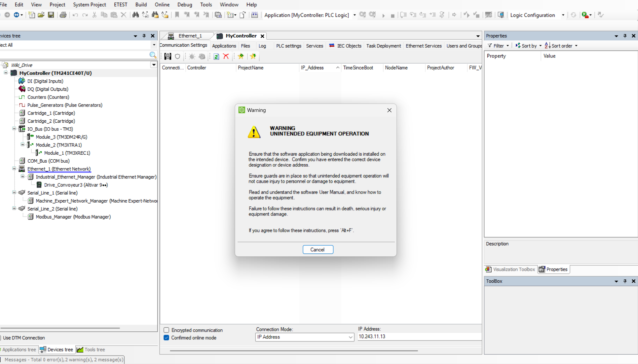Image resolution: width=638 pixels, height=364 pixels.
Task: Uncheck Confirmed online mode checkbox
Action: pos(166,338)
